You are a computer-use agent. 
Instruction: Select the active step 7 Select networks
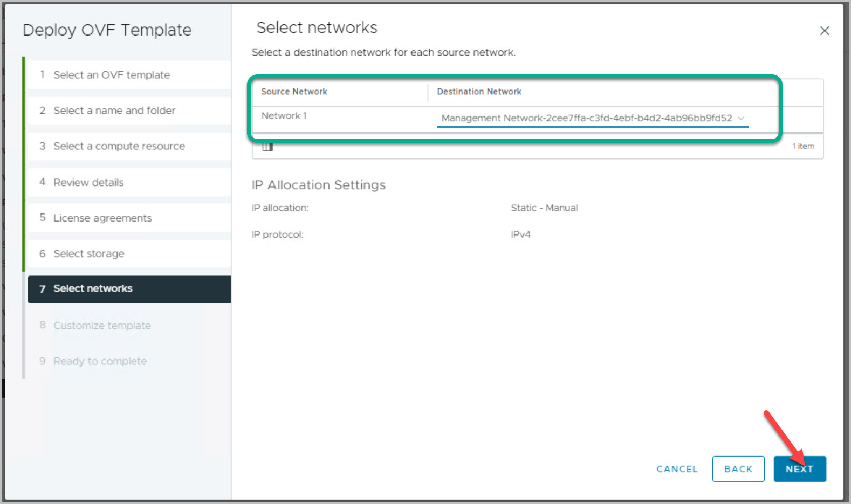[x=93, y=289]
